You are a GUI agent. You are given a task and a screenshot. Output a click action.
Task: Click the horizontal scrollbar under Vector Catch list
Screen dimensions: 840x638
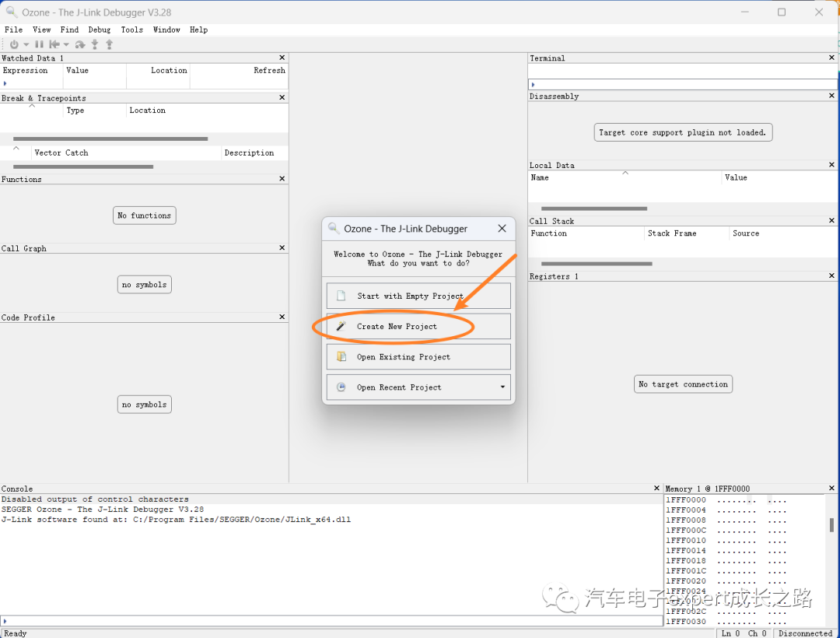[83, 167]
